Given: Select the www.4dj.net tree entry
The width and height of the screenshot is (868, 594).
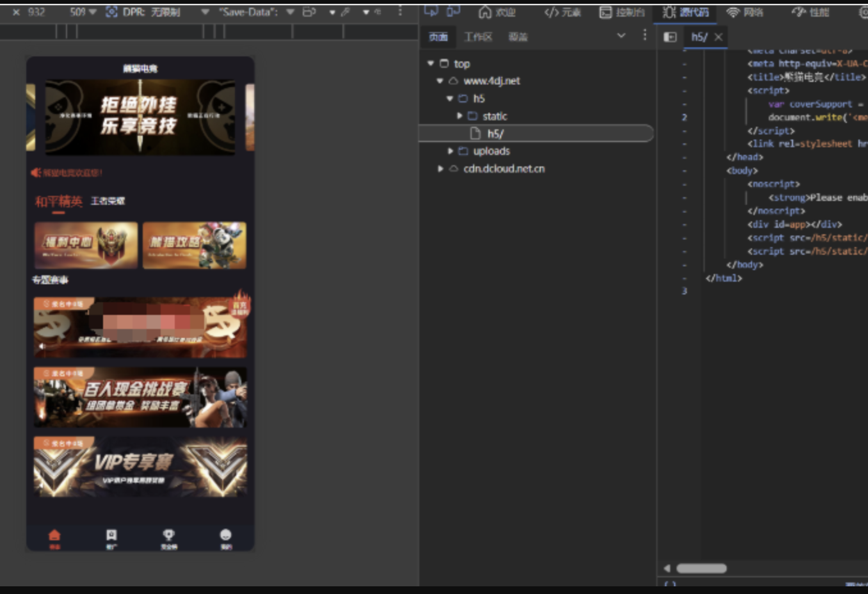Looking at the screenshot, I should point(492,81).
